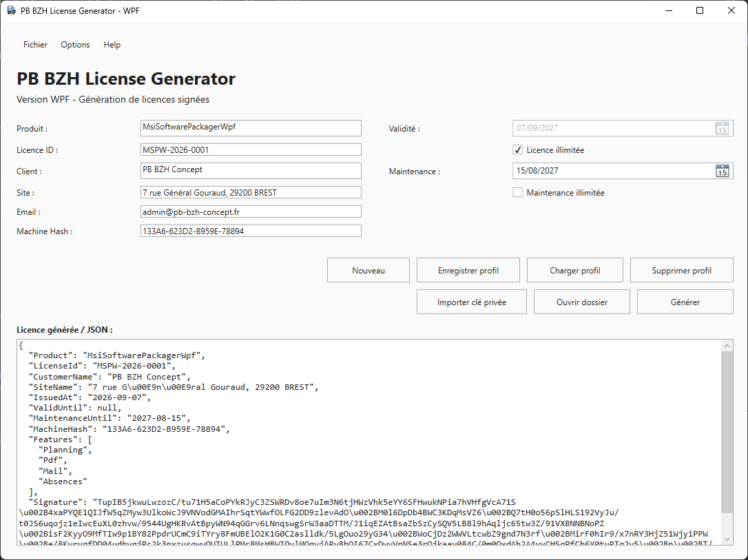Click the "IssuedAt" line in JSON output
This screenshot has width=748, height=560.
pyautogui.click(x=90, y=398)
